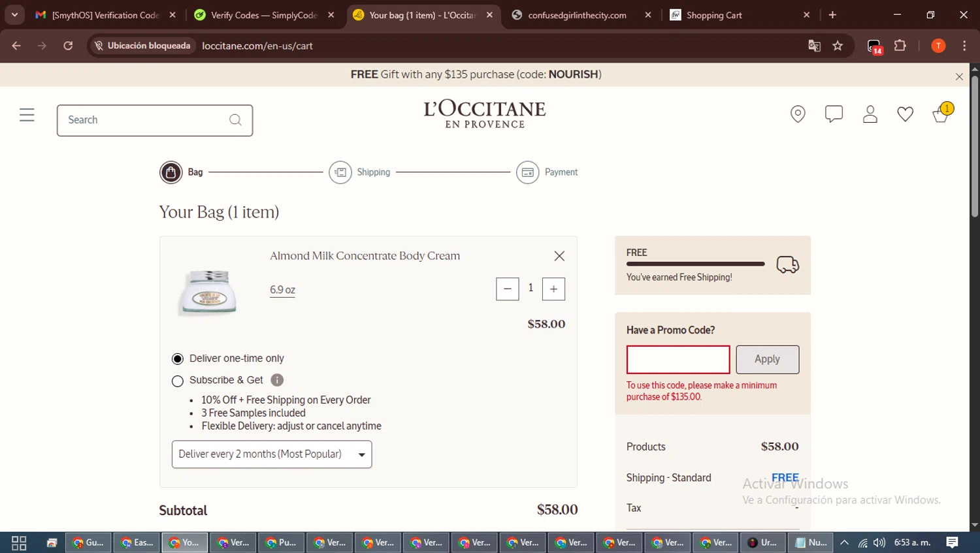The width and height of the screenshot is (980, 553).
Task: Open the wishlist heart icon
Action: click(905, 114)
